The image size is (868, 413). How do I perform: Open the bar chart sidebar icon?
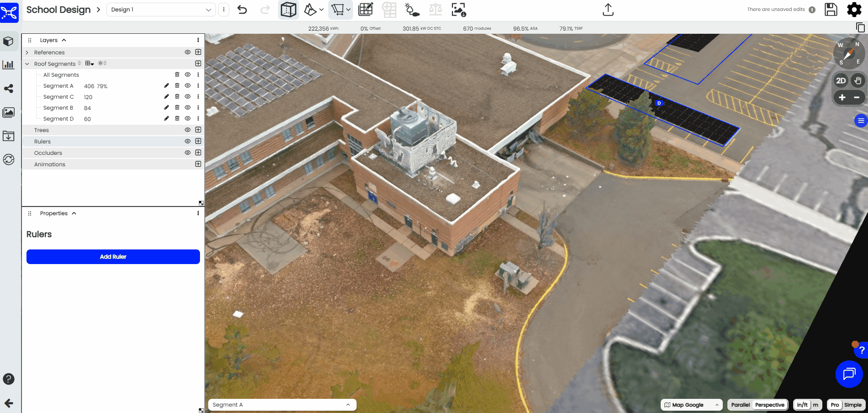click(x=9, y=65)
